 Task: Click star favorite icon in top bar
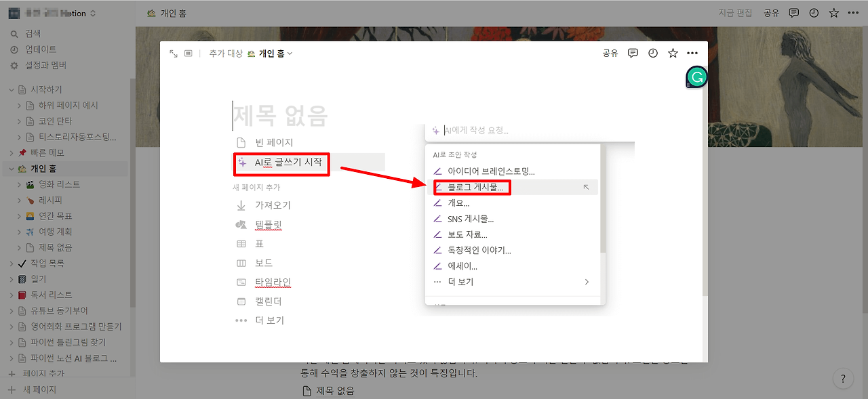pos(833,13)
